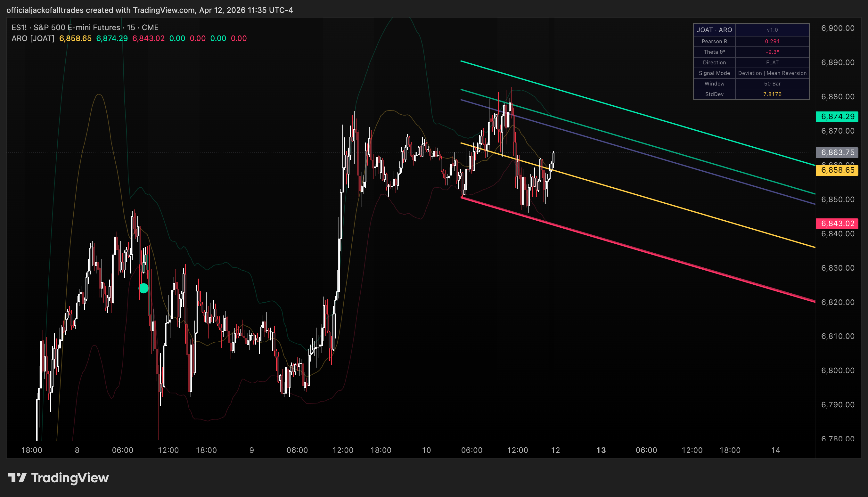Click the 6,840.00 price scale label
Screen dimensions: 868x497
pyautogui.click(x=838, y=234)
